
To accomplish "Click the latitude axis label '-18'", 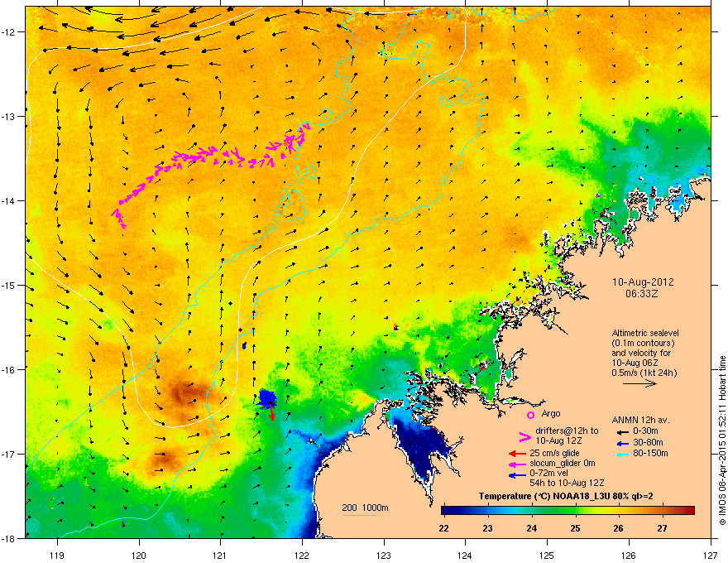I will 9,538.
